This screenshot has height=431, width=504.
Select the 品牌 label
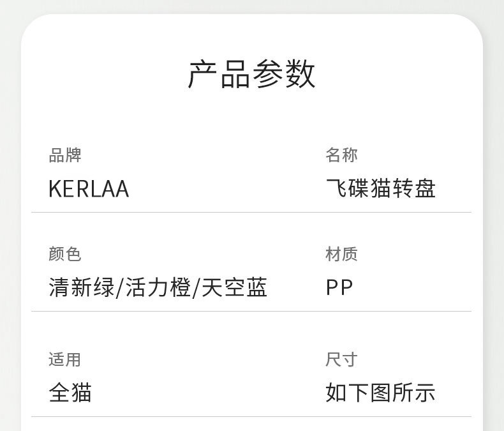pos(65,155)
